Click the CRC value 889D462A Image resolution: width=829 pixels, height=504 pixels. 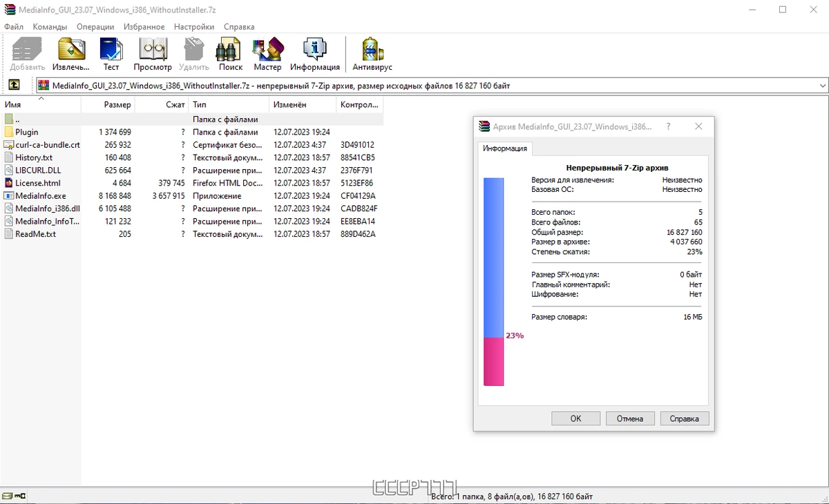pos(358,234)
